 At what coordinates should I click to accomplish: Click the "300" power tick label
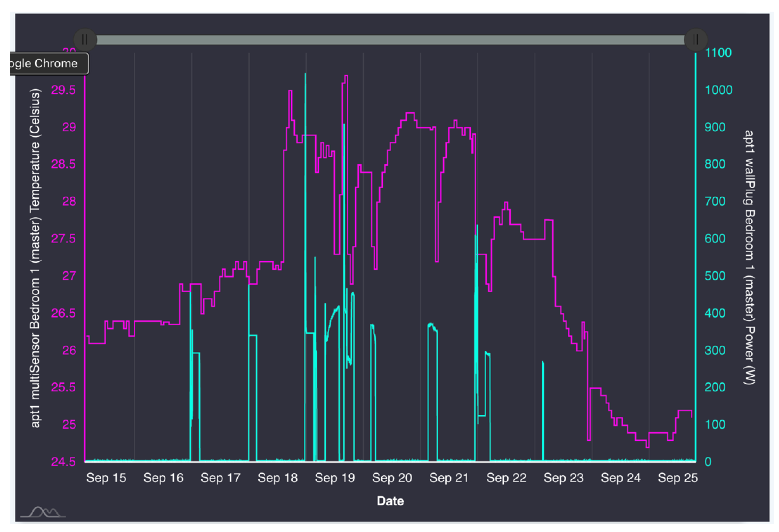[715, 350]
